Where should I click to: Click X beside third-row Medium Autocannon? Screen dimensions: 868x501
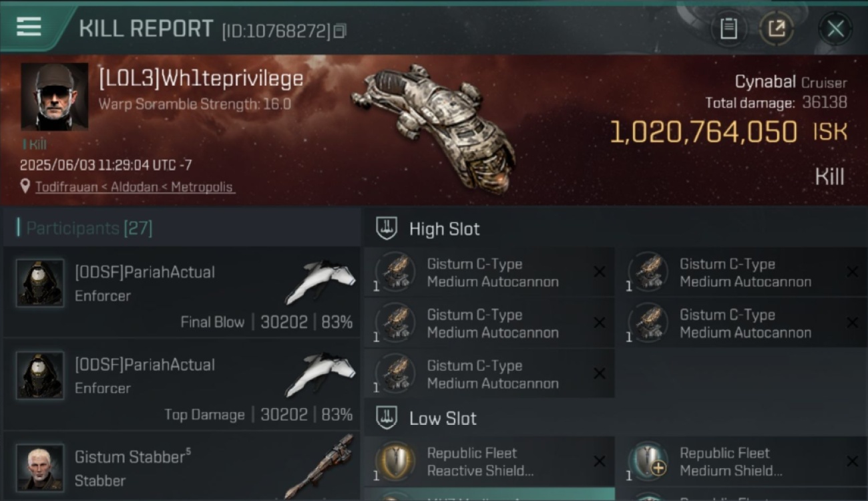(600, 374)
